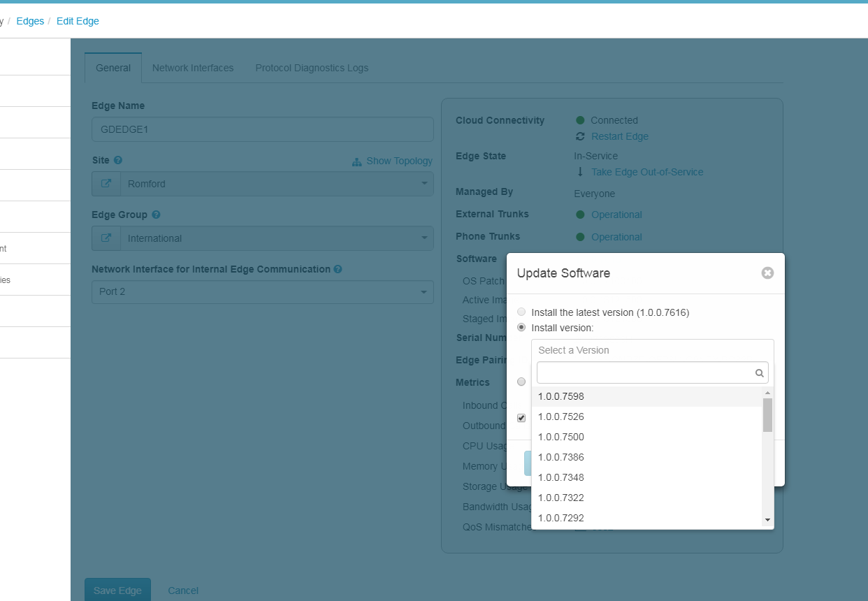Click the Site help icon
The height and width of the screenshot is (601, 868).
click(118, 160)
